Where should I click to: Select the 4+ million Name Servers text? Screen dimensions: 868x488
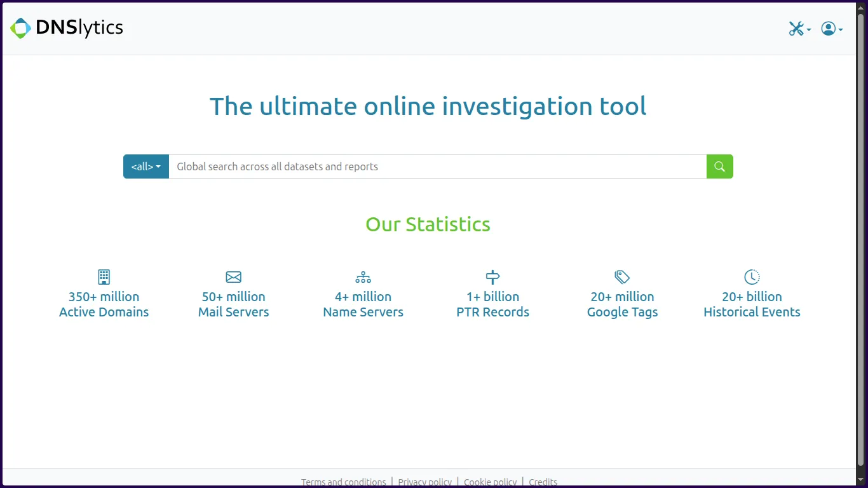tap(363, 304)
